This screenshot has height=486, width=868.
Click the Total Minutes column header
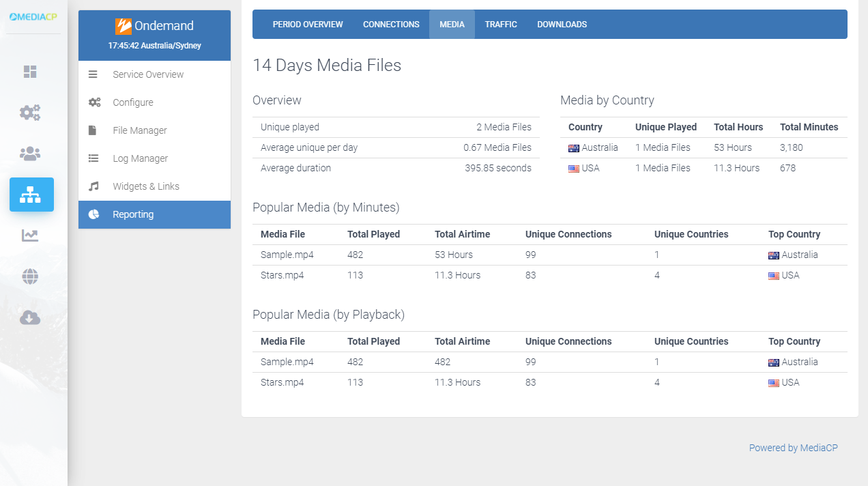click(x=809, y=127)
